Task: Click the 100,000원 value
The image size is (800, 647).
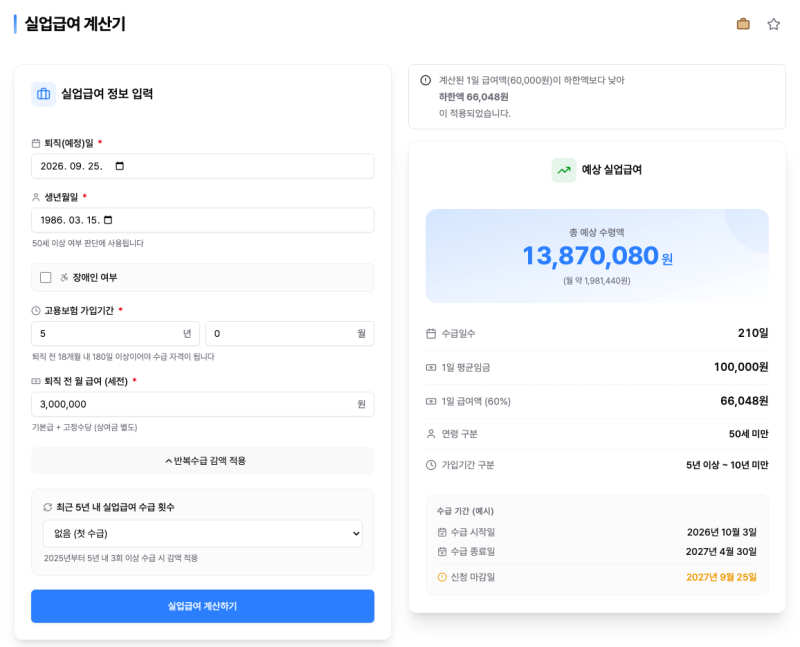Action: click(x=741, y=367)
